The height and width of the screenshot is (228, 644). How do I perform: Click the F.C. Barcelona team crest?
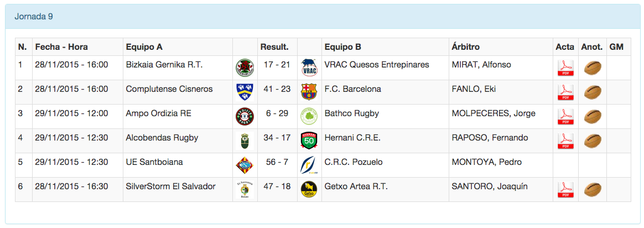309,92
